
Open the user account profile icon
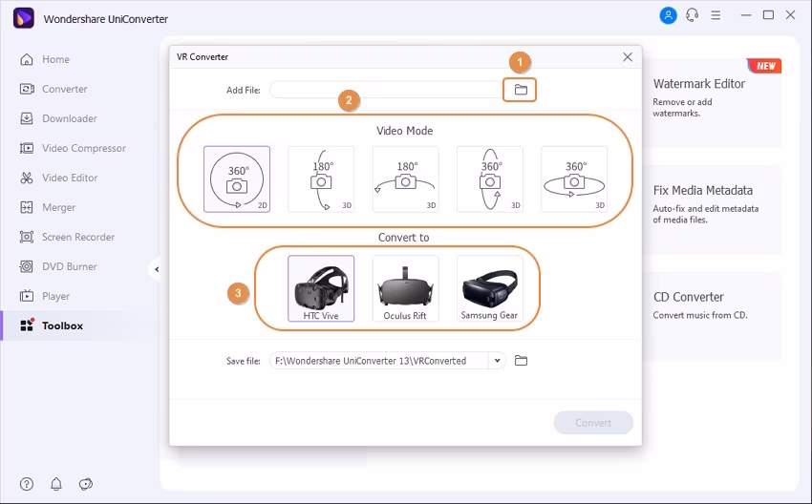(x=668, y=15)
